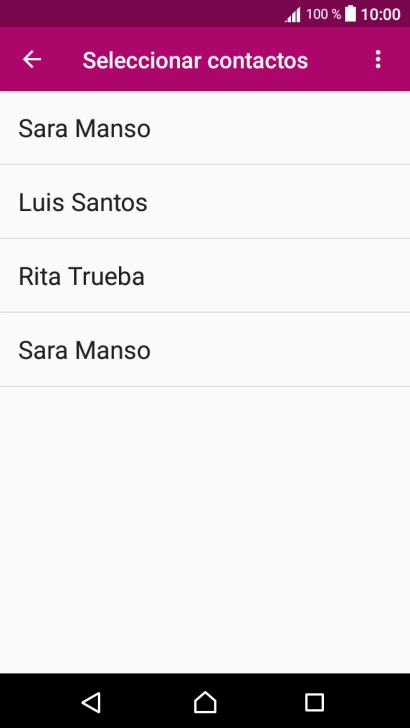Viewport: 410px width, 728px height.
Task: Choose the Rita Trueba contact
Action: (205, 276)
